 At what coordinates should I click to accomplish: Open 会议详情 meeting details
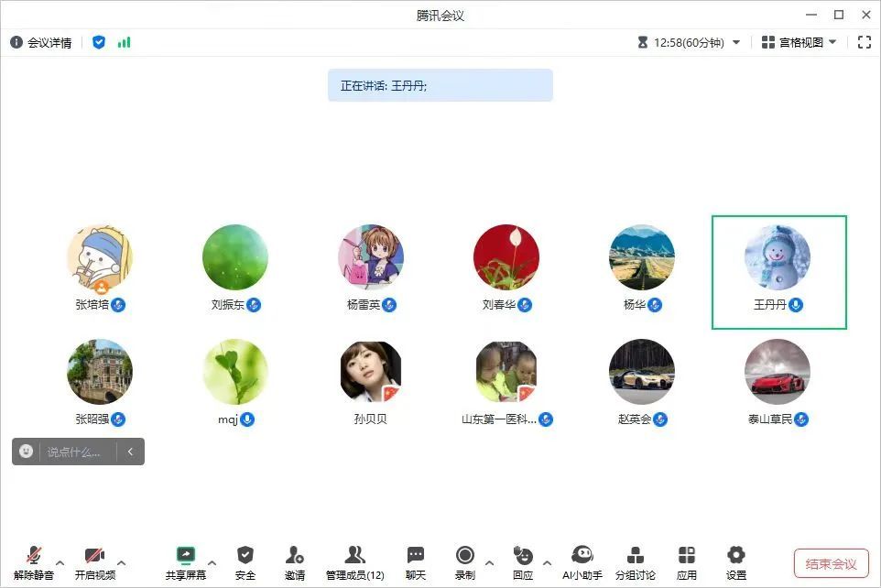click(41, 42)
